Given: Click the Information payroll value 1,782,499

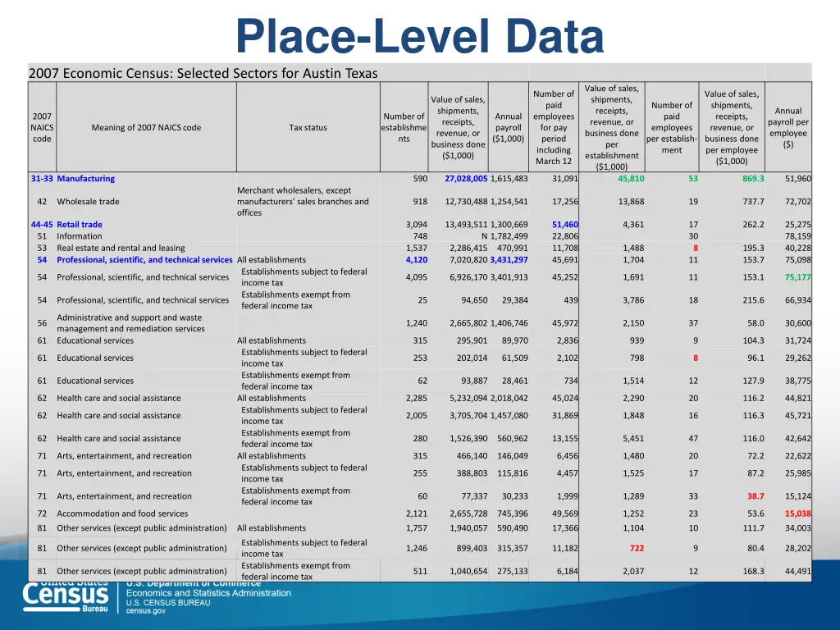Looking at the screenshot, I should (x=509, y=236).
